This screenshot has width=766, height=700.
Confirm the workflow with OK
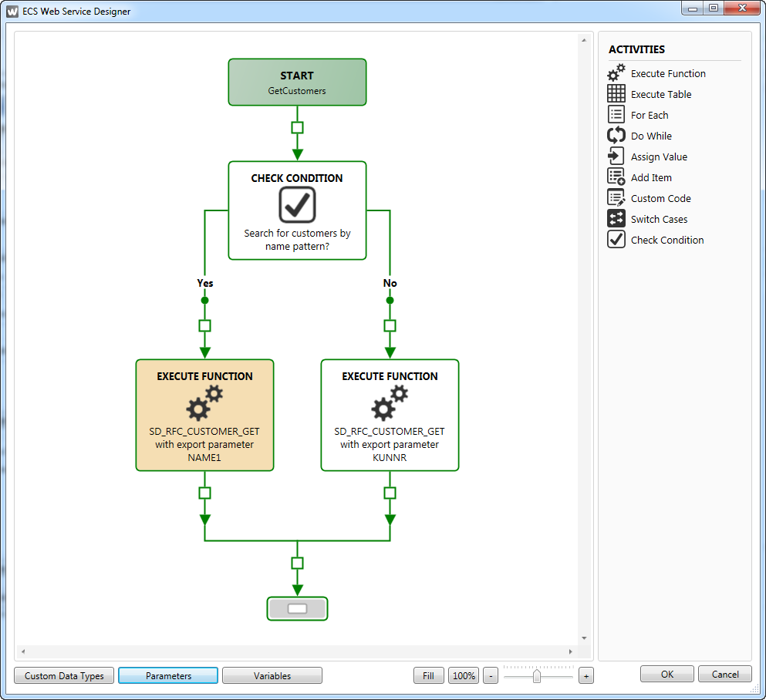click(x=667, y=675)
